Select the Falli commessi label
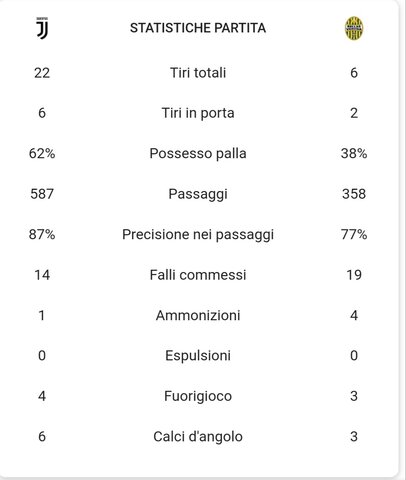The image size is (406, 480). click(198, 275)
